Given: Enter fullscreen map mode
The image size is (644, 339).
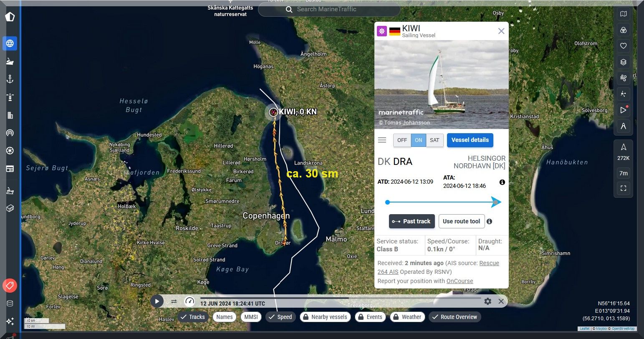Looking at the screenshot, I should [x=623, y=188].
